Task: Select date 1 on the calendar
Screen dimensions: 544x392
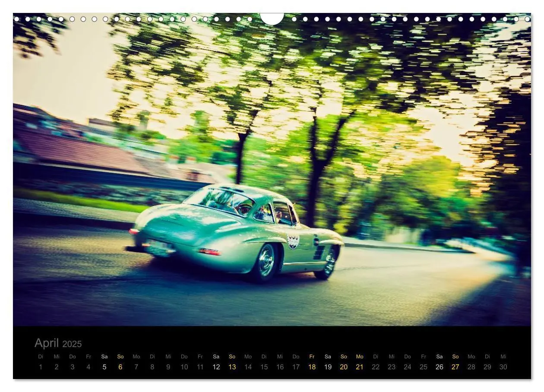Action: [x=41, y=367]
